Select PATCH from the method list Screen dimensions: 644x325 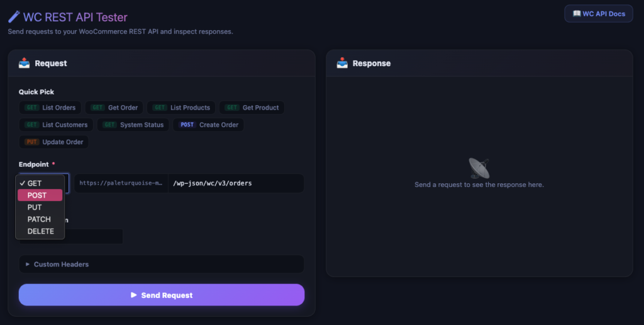click(x=40, y=219)
